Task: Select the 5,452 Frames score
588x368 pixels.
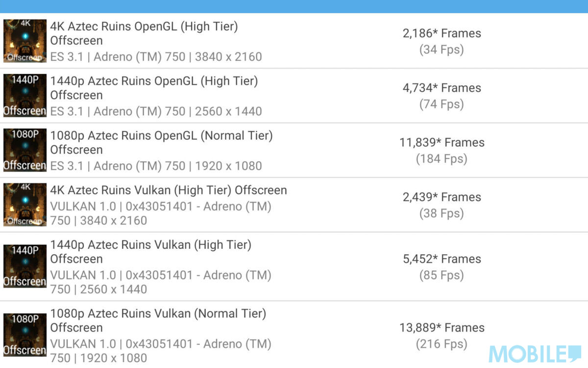Action: click(441, 259)
